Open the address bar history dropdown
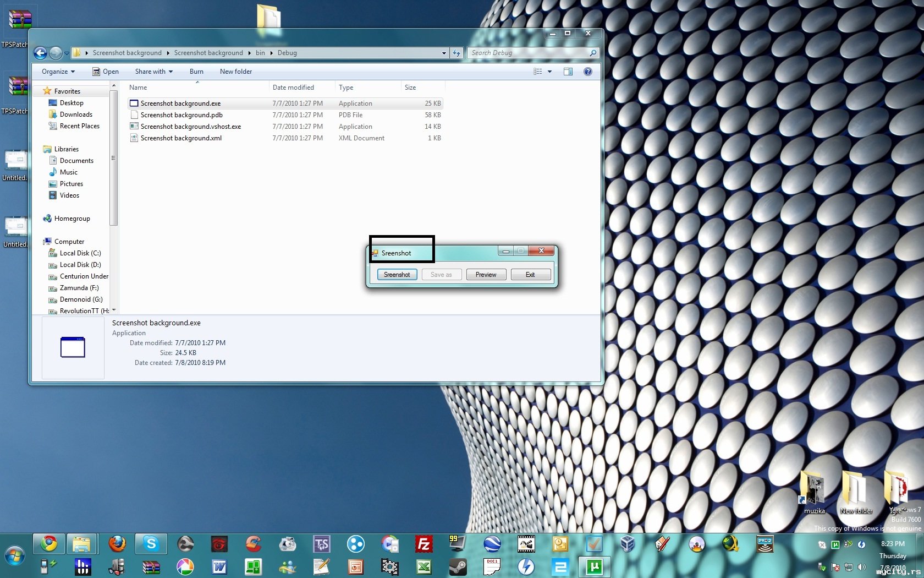The width and height of the screenshot is (924, 578). pyautogui.click(x=444, y=53)
